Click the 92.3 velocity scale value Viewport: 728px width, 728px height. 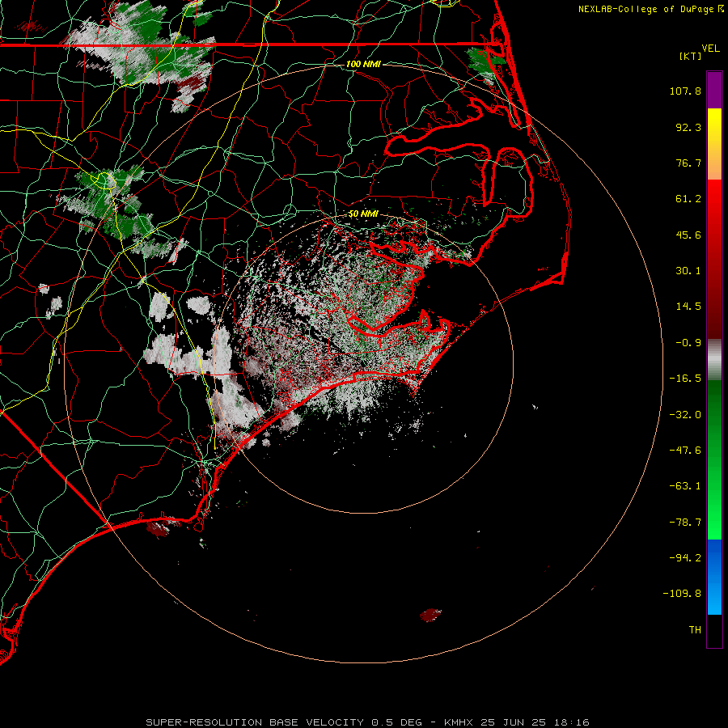688,127
